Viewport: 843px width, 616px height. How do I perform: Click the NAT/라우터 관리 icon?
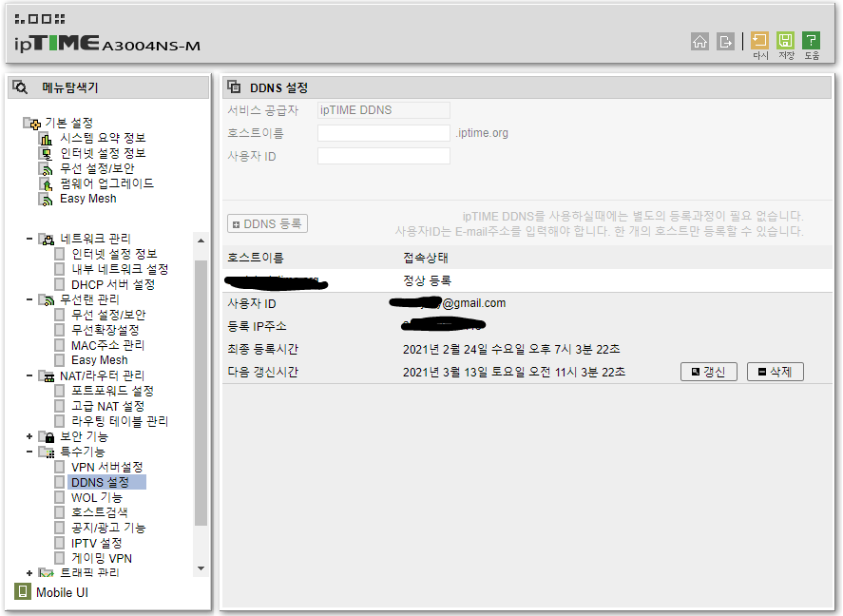[47, 375]
